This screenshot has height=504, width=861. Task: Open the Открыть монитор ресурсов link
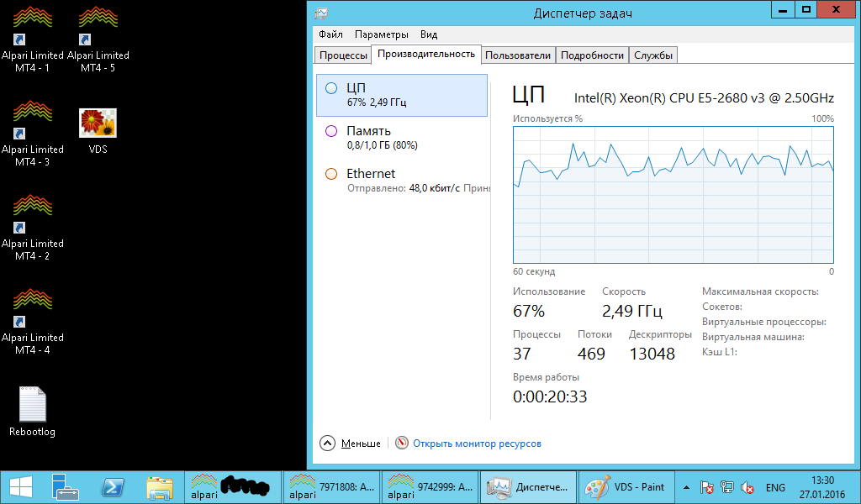(x=478, y=444)
